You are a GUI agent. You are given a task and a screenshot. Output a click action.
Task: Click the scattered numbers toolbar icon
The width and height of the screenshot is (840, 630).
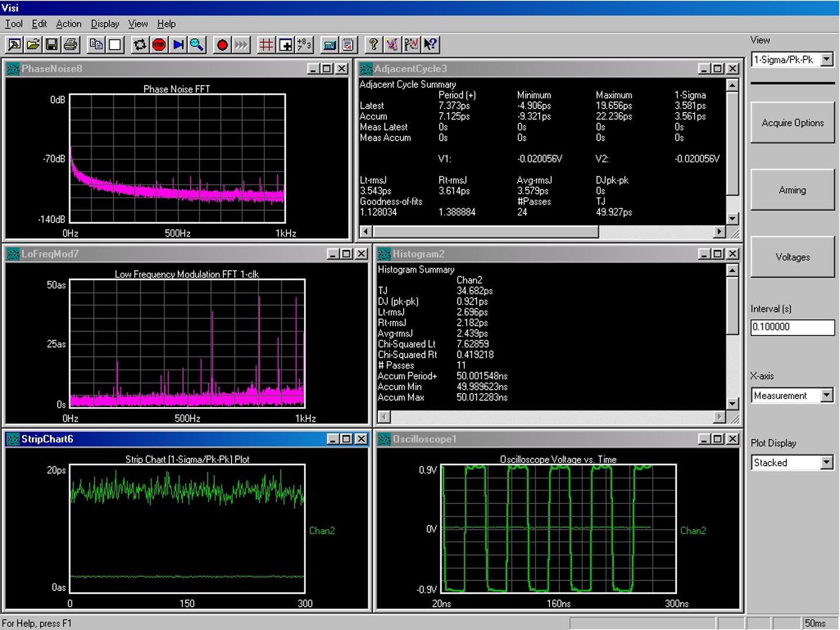click(304, 44)
